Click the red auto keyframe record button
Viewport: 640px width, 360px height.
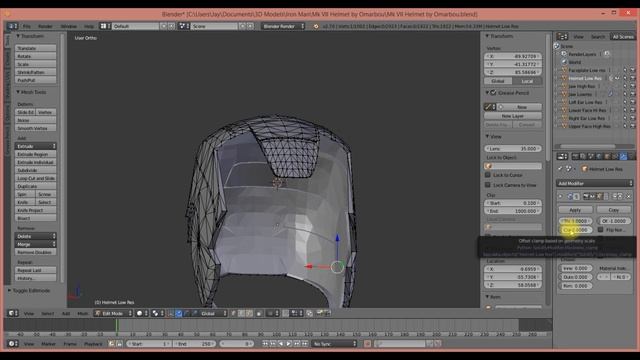(x=367, y=344)
